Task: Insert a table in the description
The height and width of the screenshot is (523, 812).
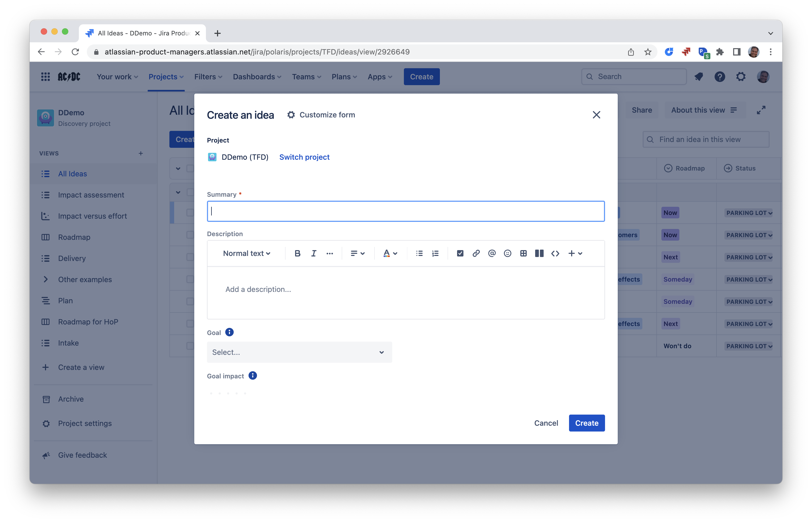Action: (x=524, y=253)
